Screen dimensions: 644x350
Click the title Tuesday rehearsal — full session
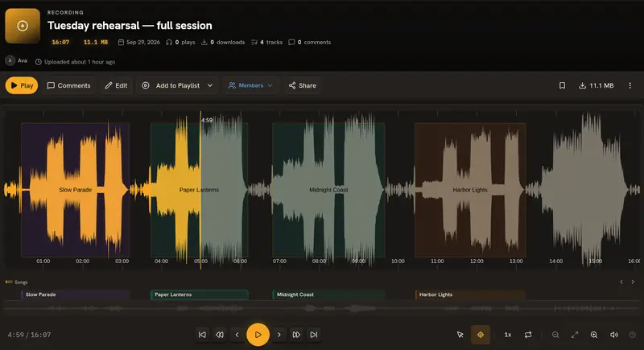pos(130,26)
